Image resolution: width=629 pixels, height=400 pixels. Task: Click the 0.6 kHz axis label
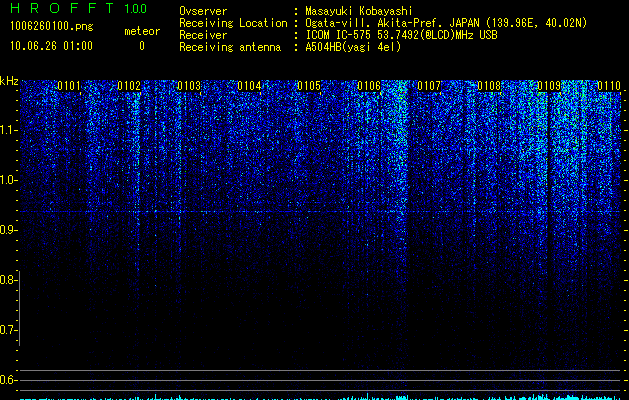9,380
